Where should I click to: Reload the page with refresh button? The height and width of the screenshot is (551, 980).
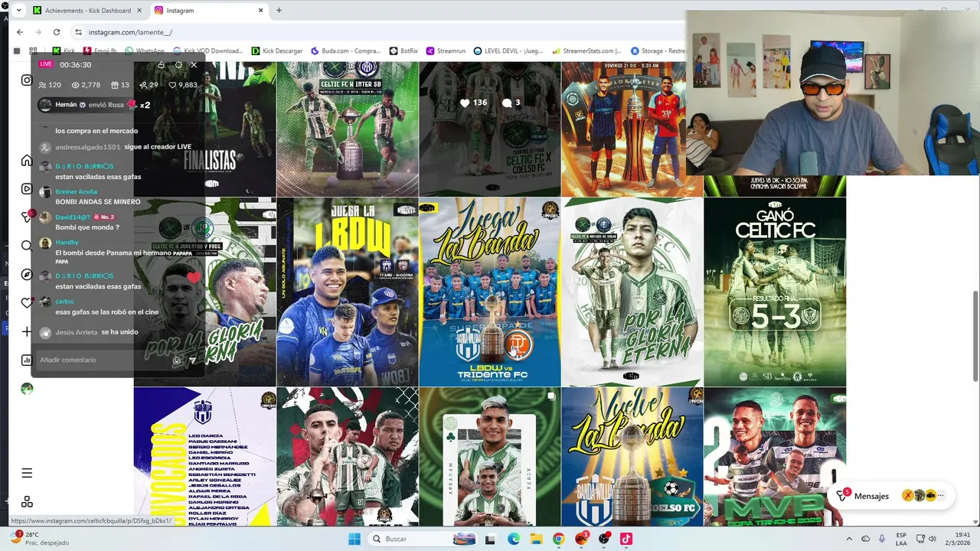pos(57,32)
